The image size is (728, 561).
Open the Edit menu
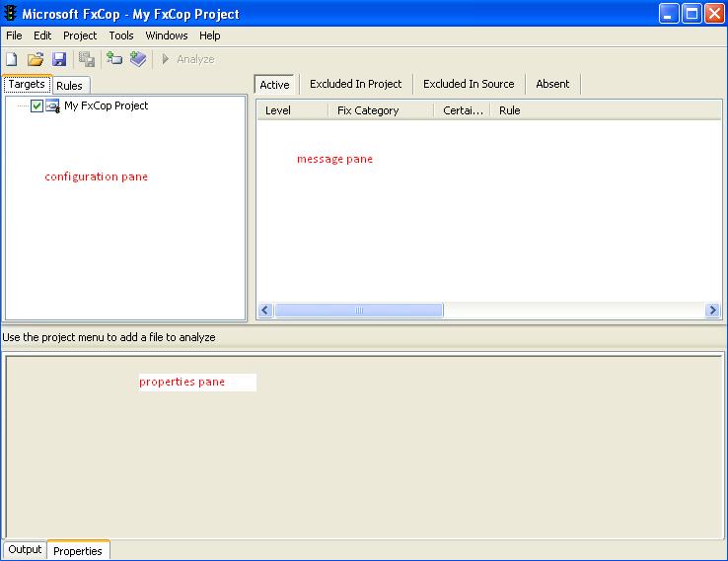pos(42,35)
